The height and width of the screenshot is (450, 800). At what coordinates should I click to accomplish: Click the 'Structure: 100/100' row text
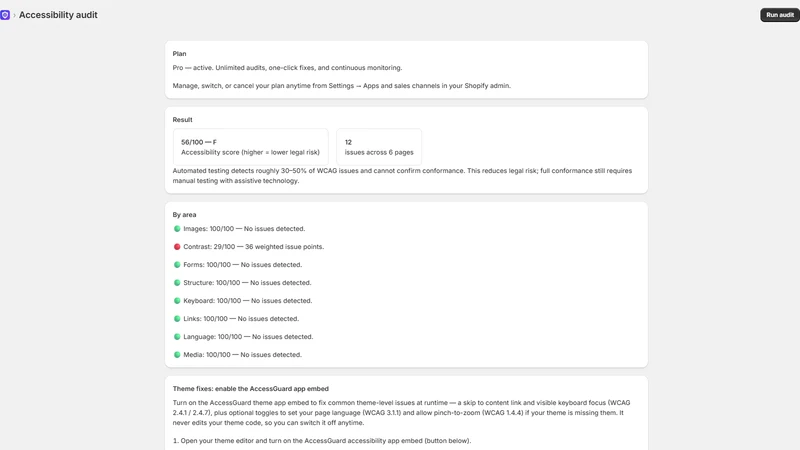pos(247,283)
